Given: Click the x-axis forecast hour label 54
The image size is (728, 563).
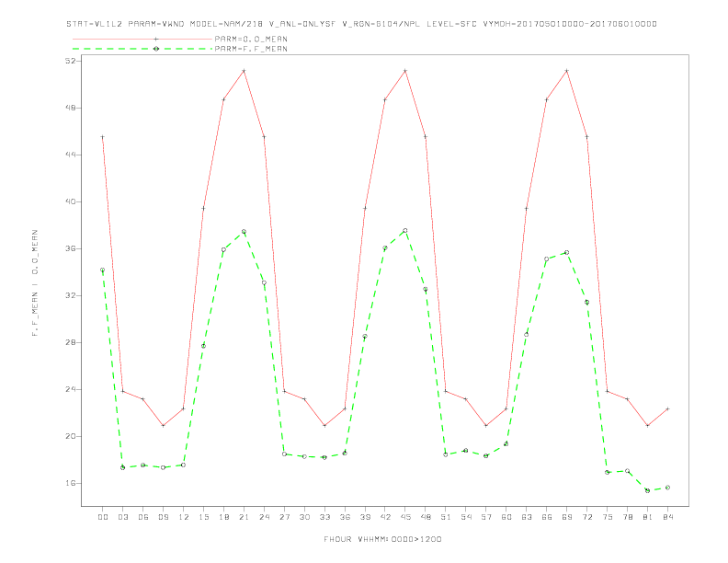Looking at the screenshot, I should 466,517.
